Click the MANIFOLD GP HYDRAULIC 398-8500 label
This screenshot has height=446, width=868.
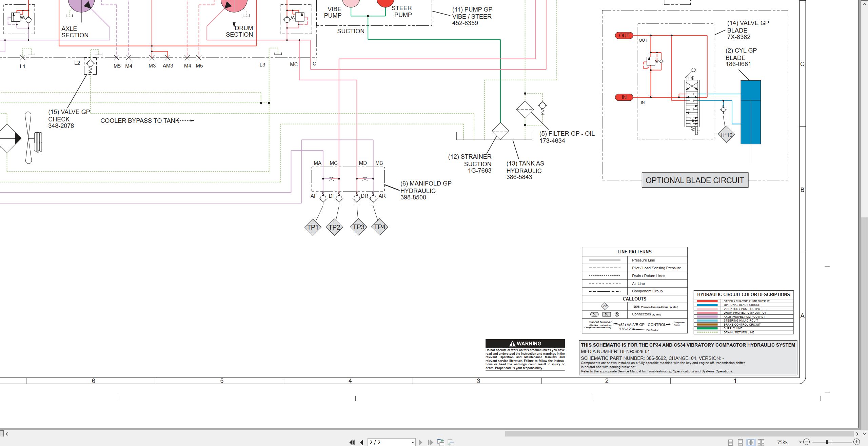click(426, 190)
